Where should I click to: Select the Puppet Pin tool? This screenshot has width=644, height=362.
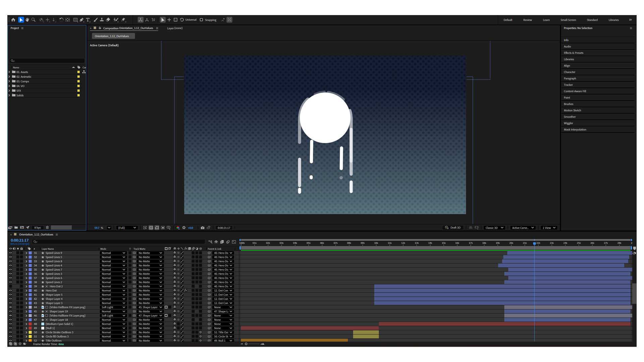[x=123, y=20]
